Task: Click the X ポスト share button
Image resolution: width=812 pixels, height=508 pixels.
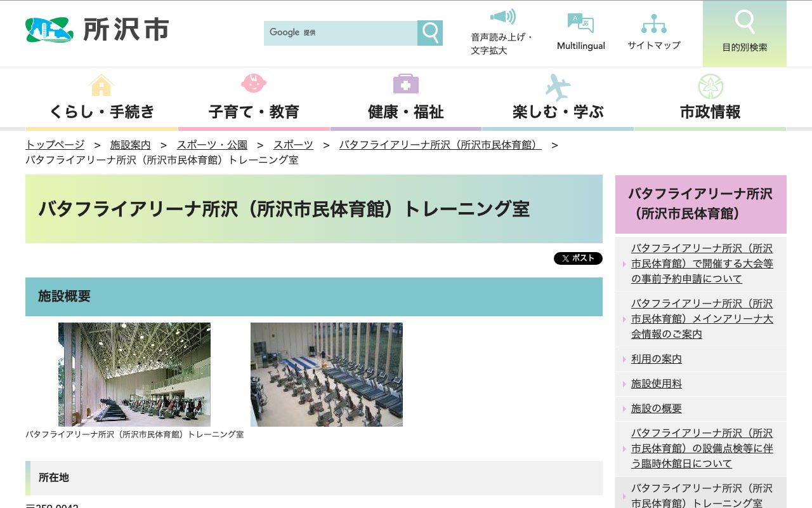Action: [578, 258]
